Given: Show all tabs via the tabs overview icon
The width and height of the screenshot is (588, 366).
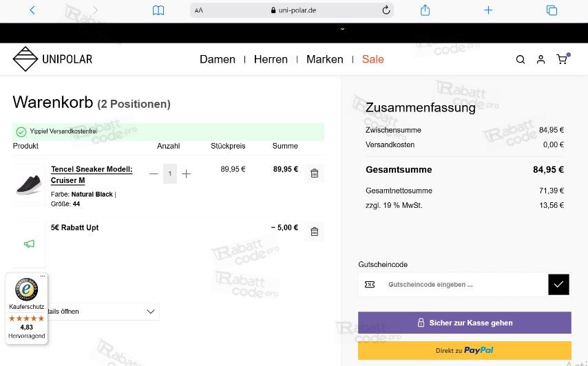Looking at the screenshot, I should click(552, 10).
